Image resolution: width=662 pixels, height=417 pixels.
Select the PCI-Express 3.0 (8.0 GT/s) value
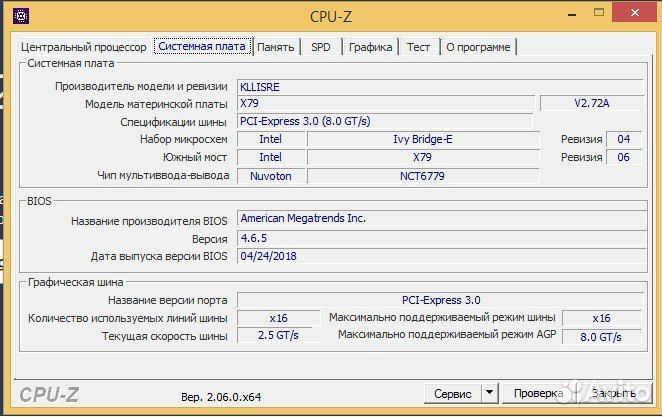tap(384, 122)
